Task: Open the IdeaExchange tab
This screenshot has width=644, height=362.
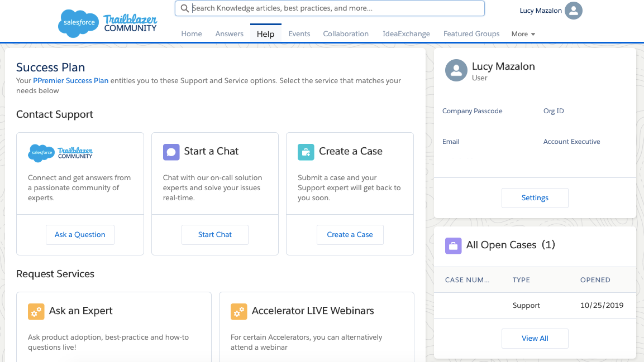Action: click(x=406, y=34)
